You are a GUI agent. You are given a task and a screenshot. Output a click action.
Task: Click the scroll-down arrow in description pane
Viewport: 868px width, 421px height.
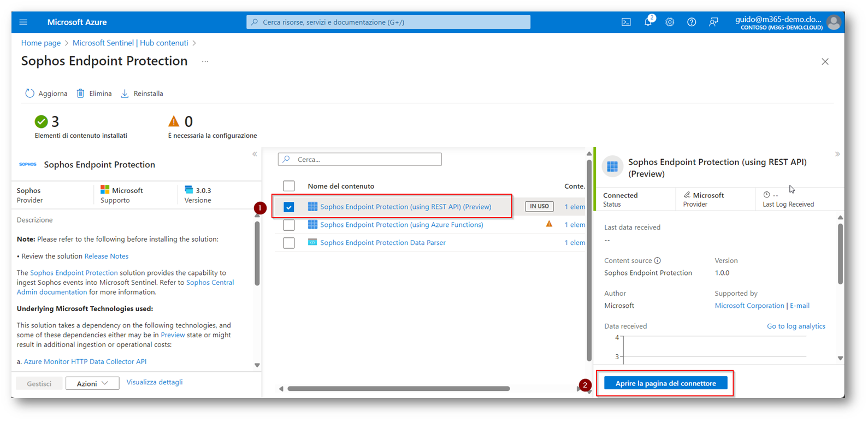click(257, 365)
